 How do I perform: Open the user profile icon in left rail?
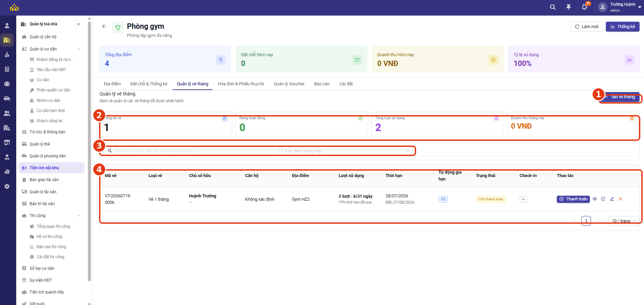point(7,26)
